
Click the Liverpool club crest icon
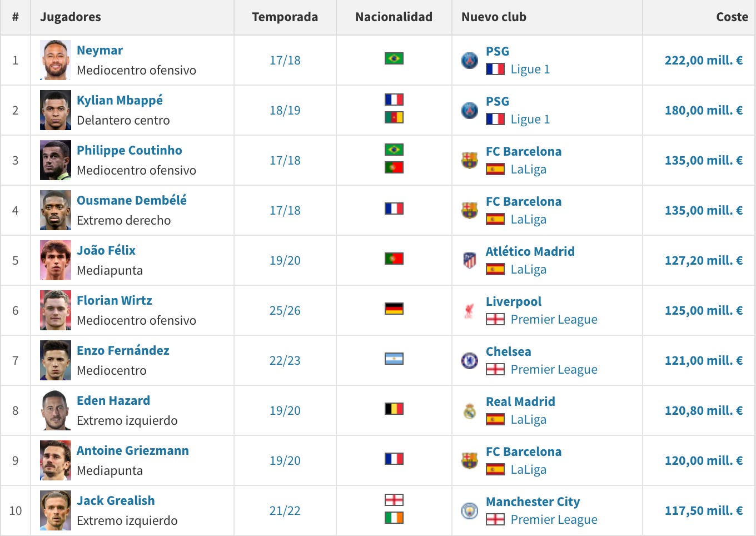pyautogui.click(x=470, y=310)
